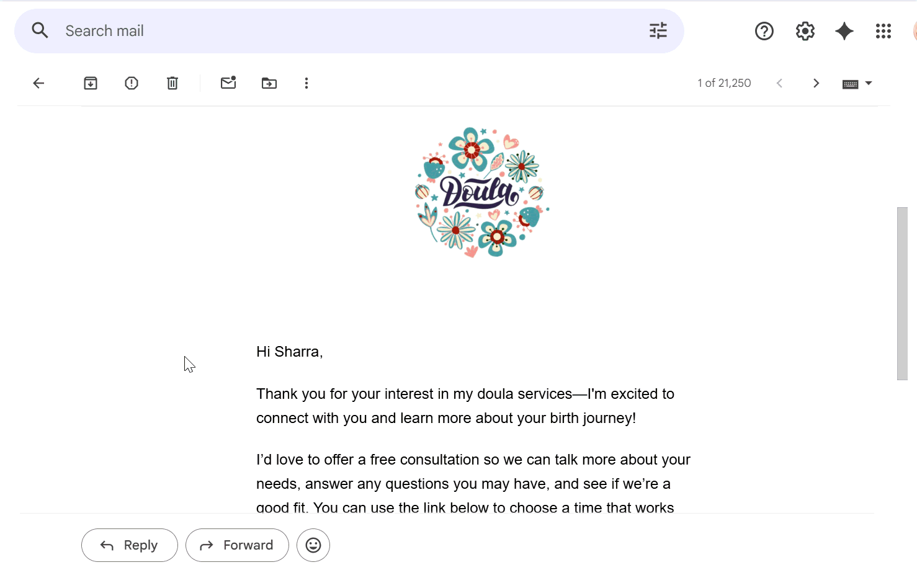Go back to inbox arrow

click(38, 83)
